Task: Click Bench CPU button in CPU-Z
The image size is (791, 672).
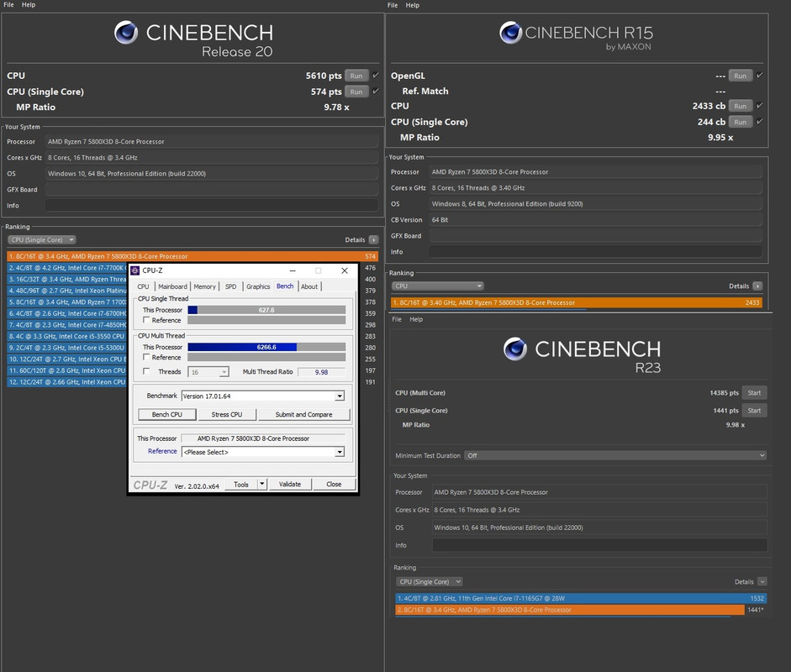Action: coord(167,414)
